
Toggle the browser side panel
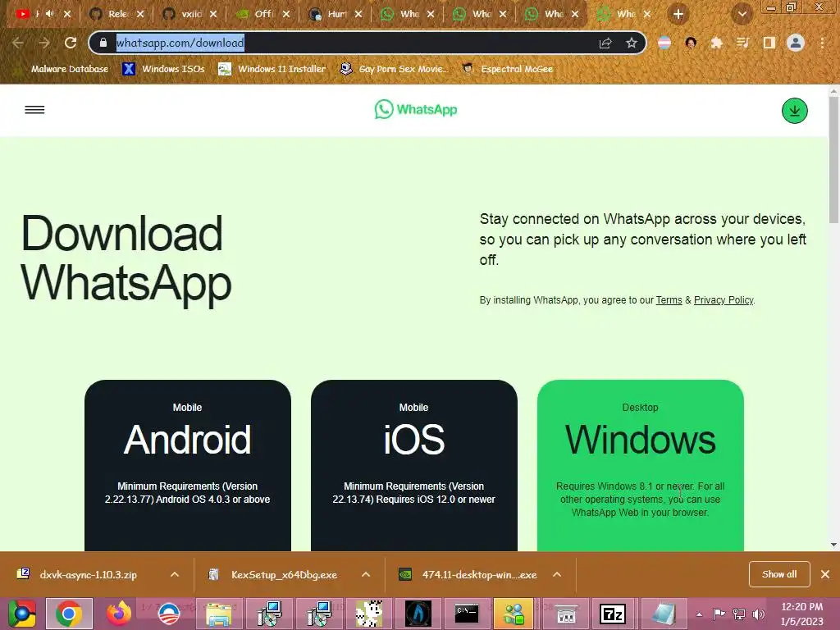point(769,43)
